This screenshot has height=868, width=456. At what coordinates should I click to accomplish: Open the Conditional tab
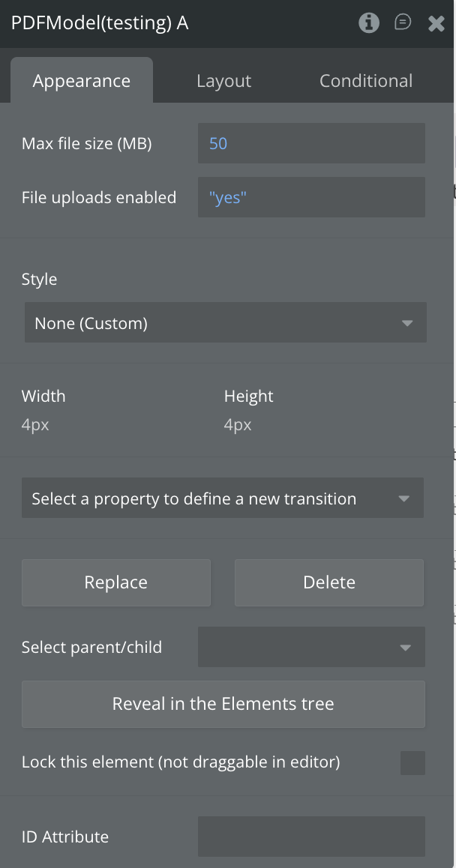(366, 81)
